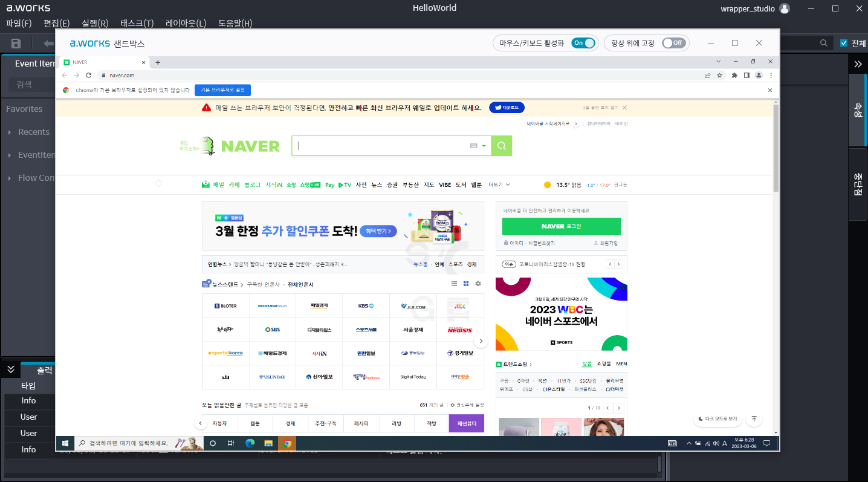The image size is (868, 482).
Task: Open the 편집(E) menu
Action: click(x=57, y=23)
